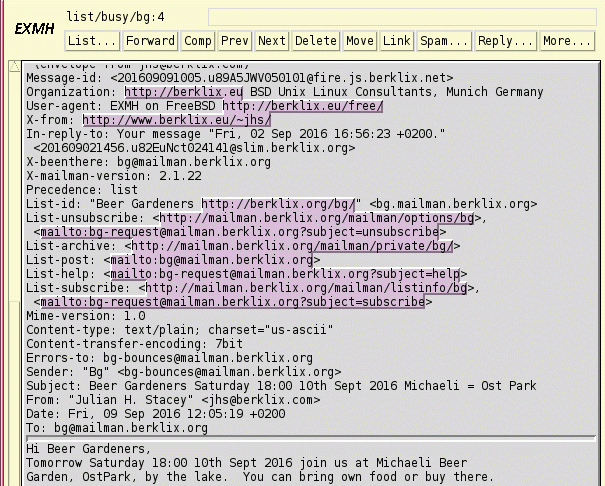Screen dimensions: 605x486
Task: Open the List... menu button
Action: coord(92,41)
